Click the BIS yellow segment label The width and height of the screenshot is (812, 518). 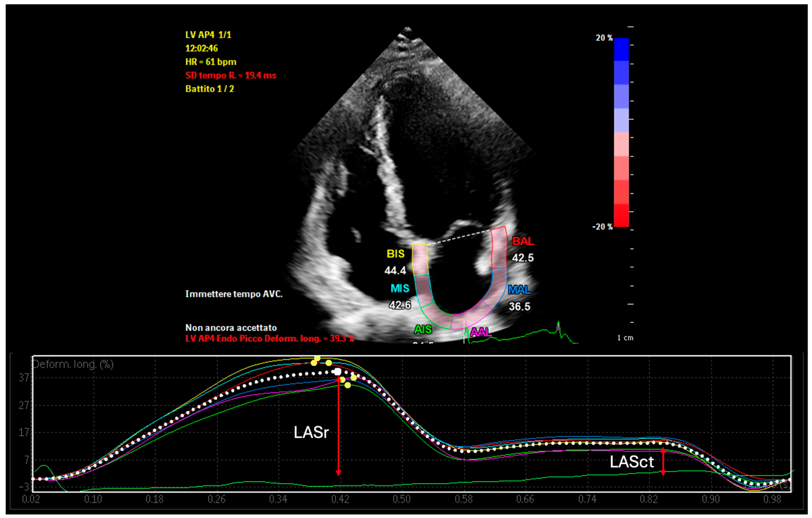pyautogui.click(x=395, y=254)
